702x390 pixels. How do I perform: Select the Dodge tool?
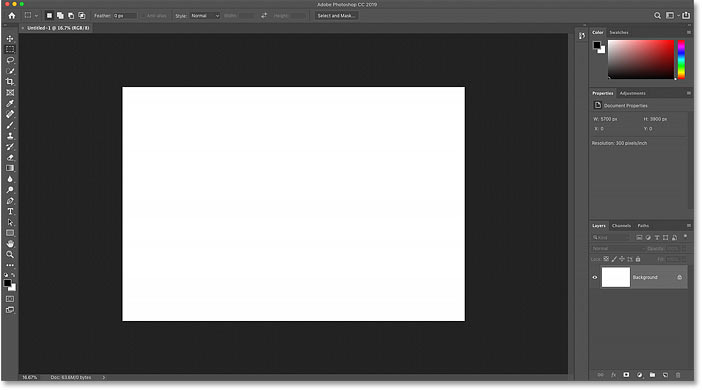10,190
